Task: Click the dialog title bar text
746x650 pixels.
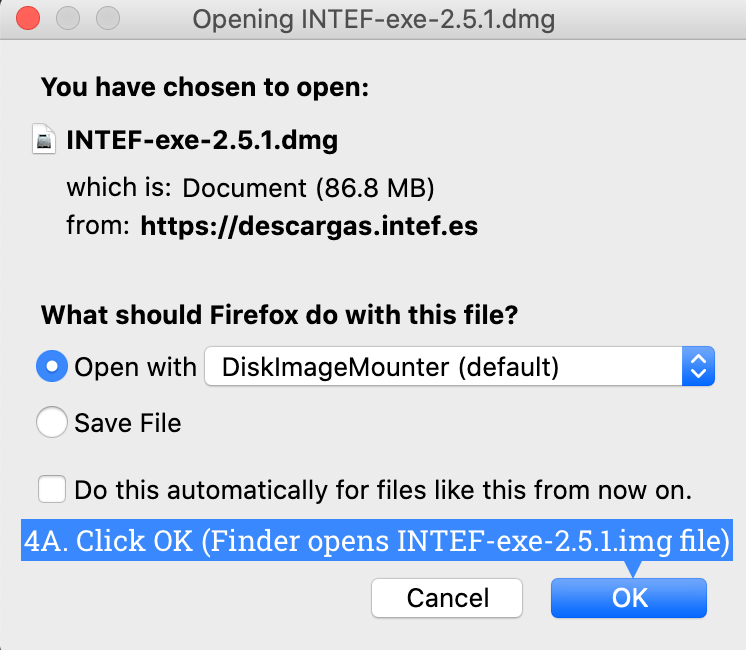Action: (x=373, y=19)
